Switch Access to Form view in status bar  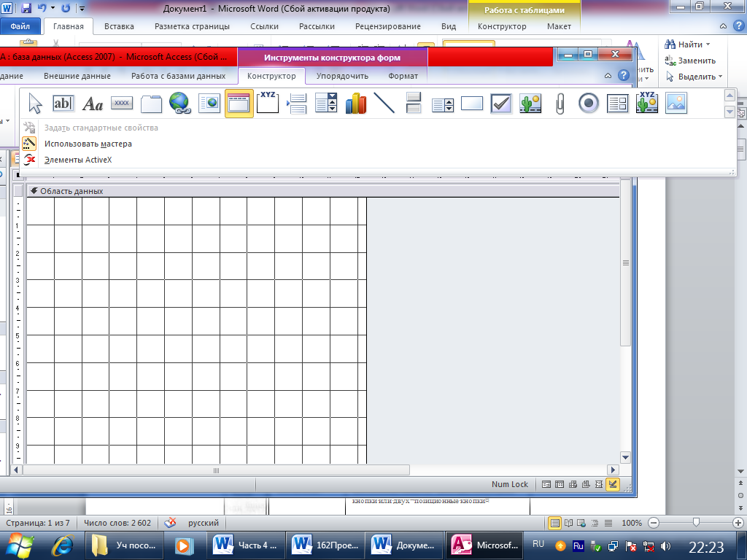[546, 484]
